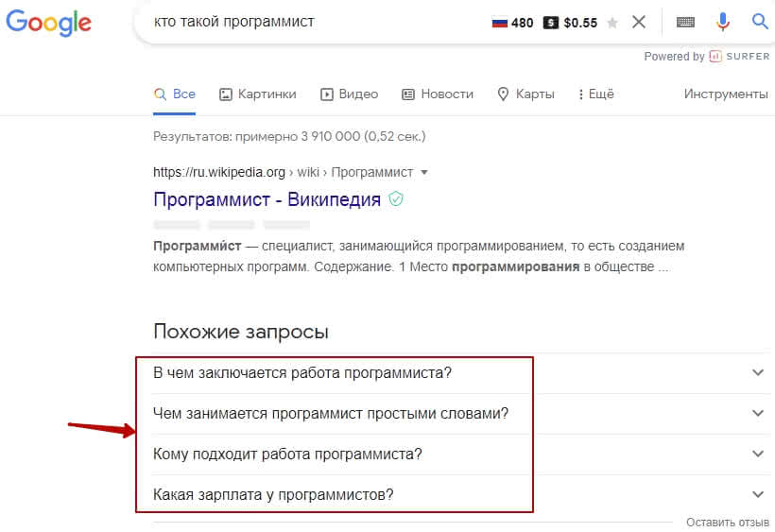
Task: Open the Карты tab
Action: [525, 94]
